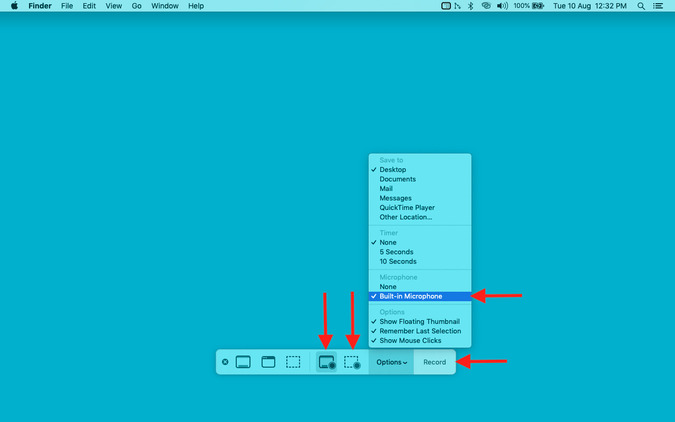Toggle Remember Last Selection option

(420, 331)
